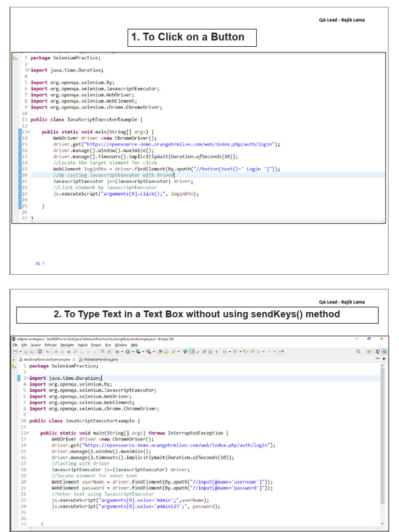399x532 pixels.
Task: Click the Pin Editor icon in toolbar
Action: [x=281, y=352]
